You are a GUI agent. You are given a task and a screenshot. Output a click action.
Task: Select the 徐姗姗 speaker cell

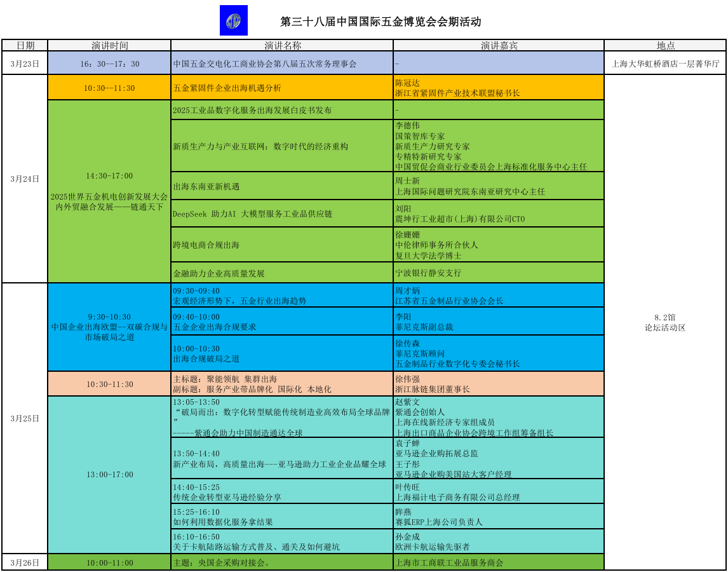[499, 245]
